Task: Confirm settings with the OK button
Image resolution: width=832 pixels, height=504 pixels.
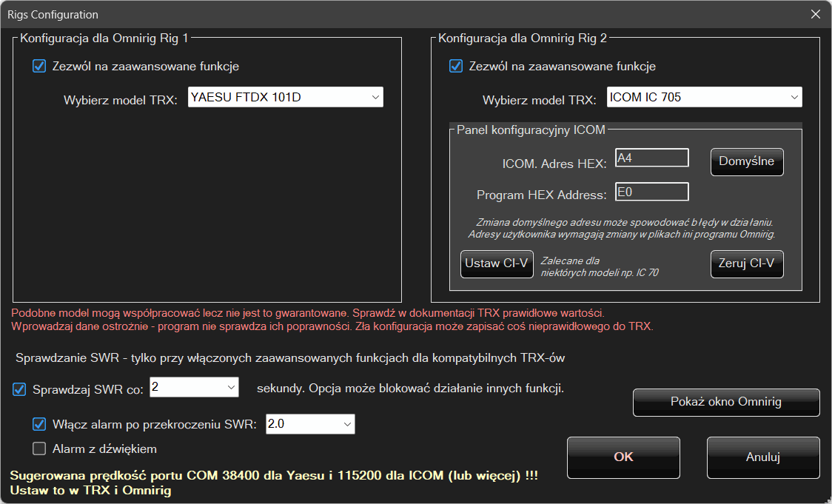Action: point(623,457)
